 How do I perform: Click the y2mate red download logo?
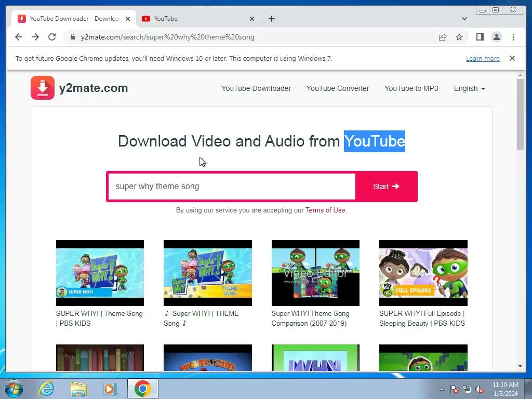43,88
